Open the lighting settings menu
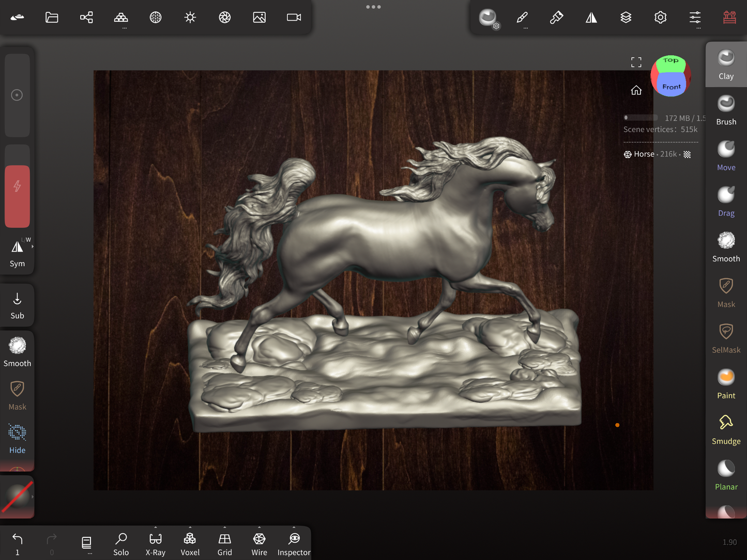747x560 pixels. [x=190, y=18]
